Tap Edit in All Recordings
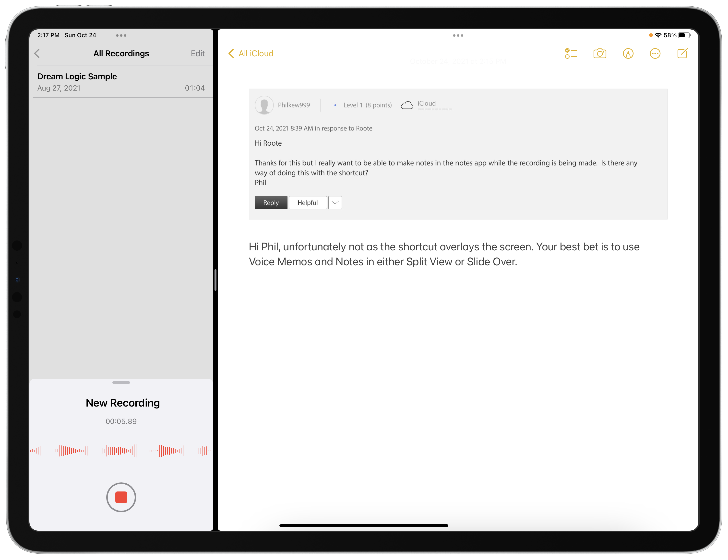Image resolution: width=728 pixels, height=560 pixels. click(198, 53)
